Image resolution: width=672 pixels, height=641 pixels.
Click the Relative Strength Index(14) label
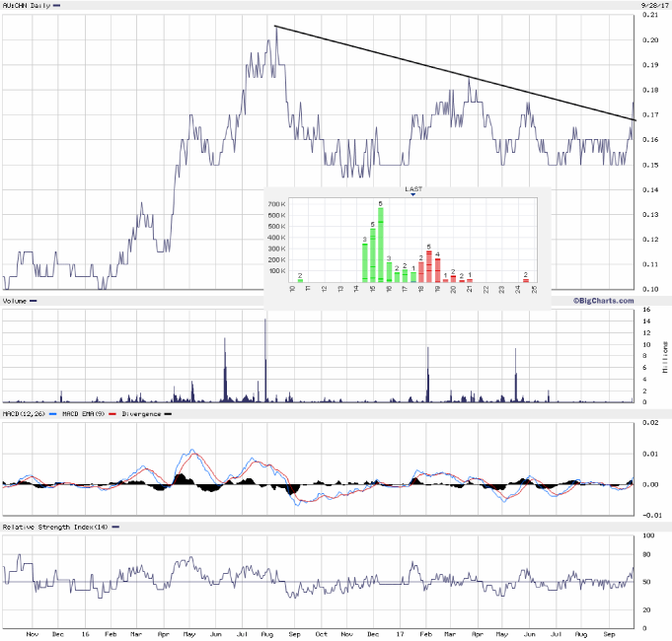[x=55, y=527]
